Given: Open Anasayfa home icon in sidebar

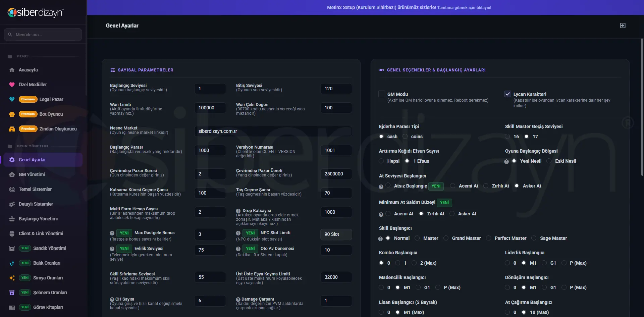Looking at the screenshot, I should pyautogui.click(x=12, y=70).
